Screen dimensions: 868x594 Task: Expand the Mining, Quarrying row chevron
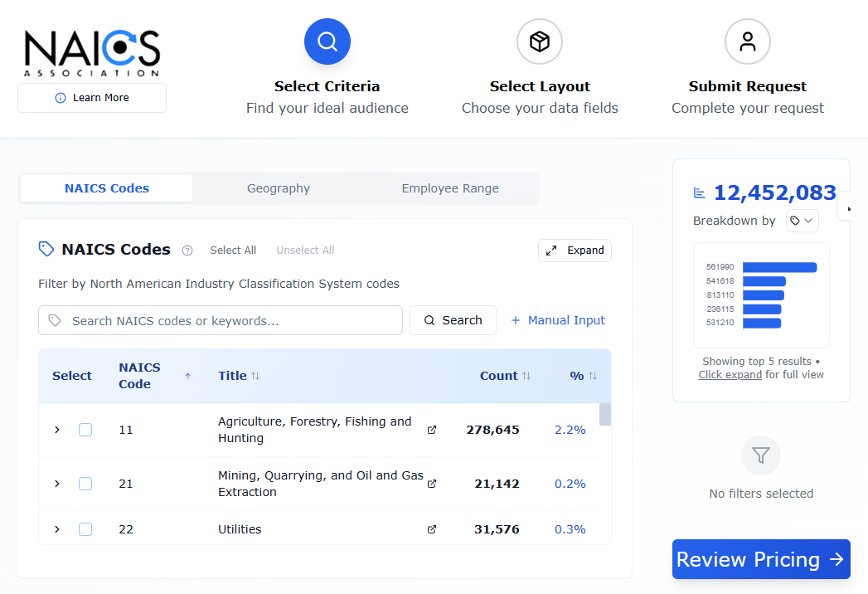click(56, 484)
